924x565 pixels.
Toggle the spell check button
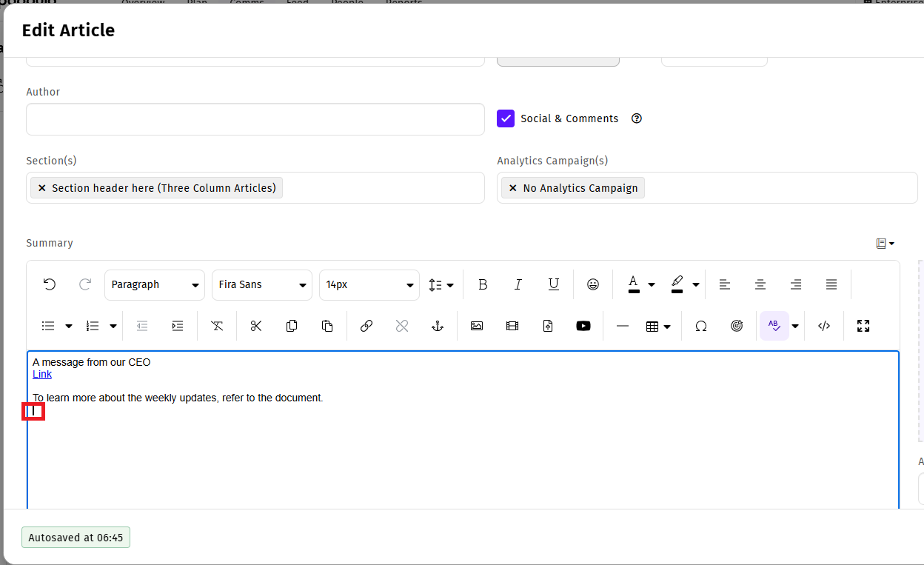[x=774, y=326]
